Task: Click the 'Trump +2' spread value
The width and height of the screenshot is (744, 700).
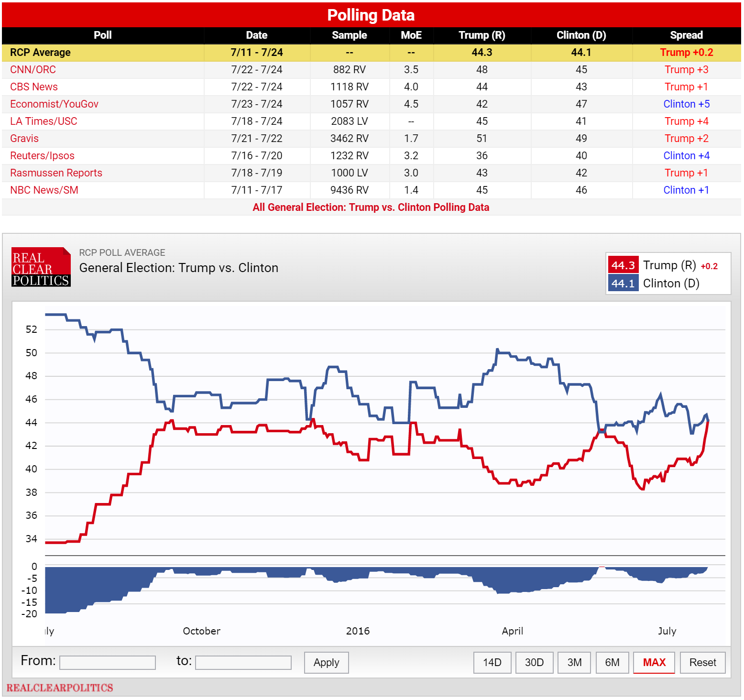Action: pos(687,139)
